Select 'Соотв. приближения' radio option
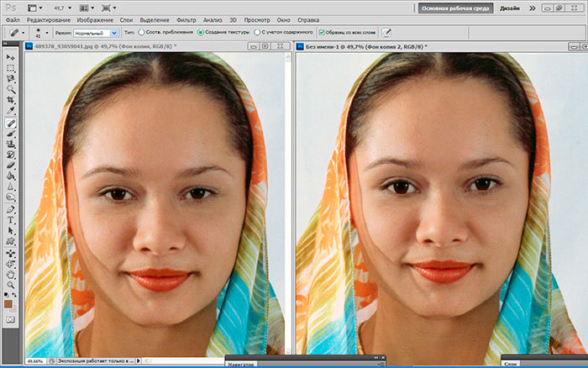 [x=141, y=33]
